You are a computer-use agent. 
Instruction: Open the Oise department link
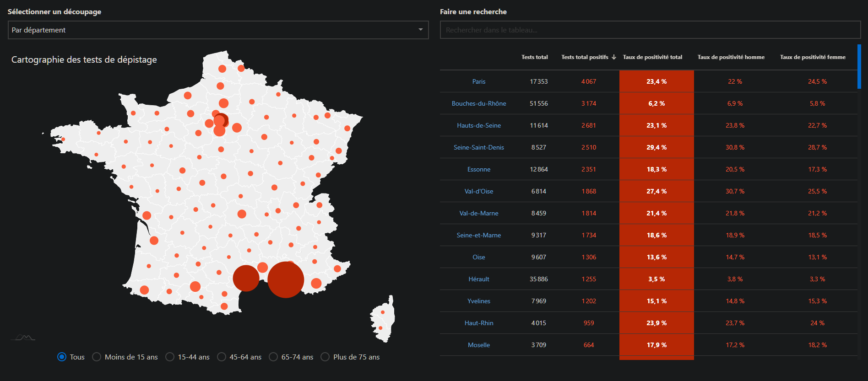click(479, 257)
